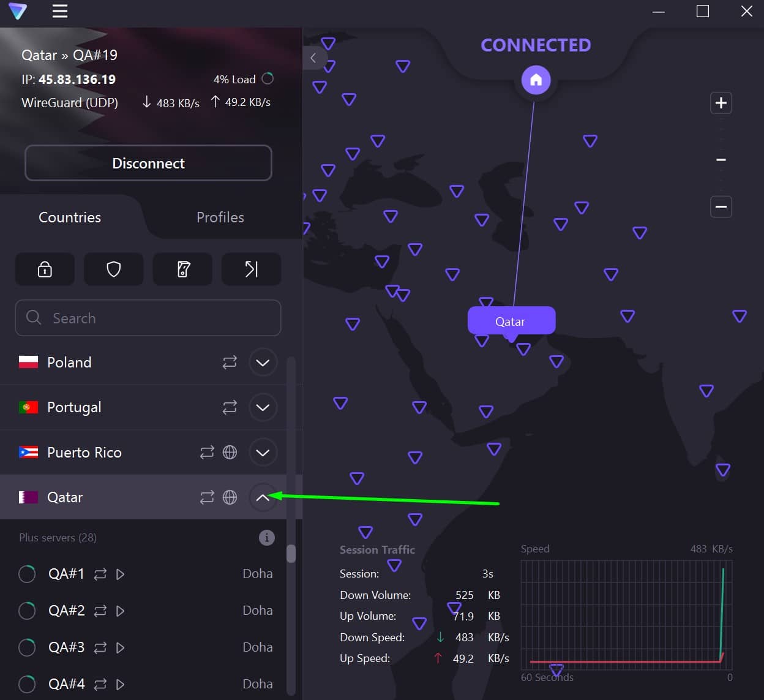The image size is (764, 700).
Task: Click the IP address 45.83.136.19
Action: (x=77, y=80)
